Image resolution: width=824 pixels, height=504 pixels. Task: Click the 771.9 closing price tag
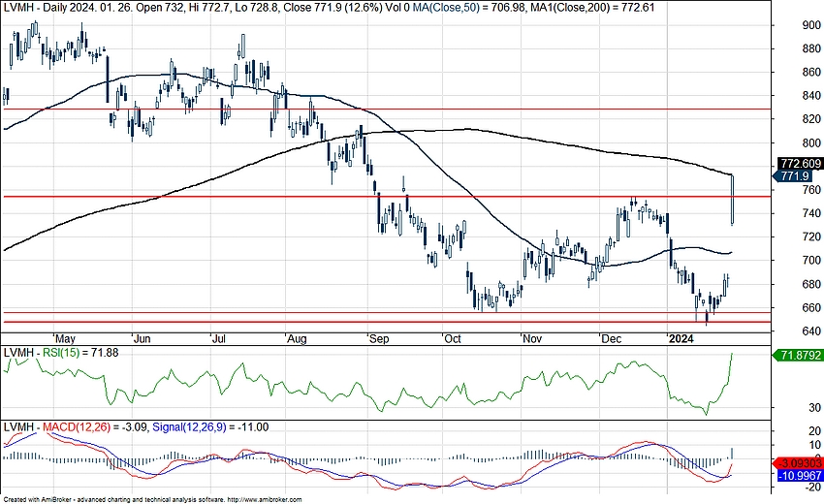click(795, 176)
